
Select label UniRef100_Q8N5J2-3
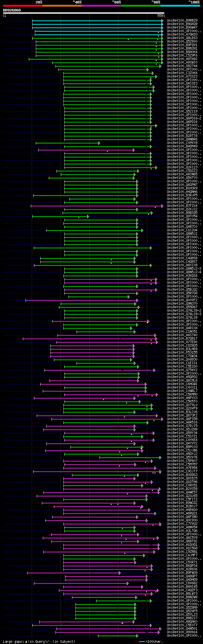pos(184,268)
